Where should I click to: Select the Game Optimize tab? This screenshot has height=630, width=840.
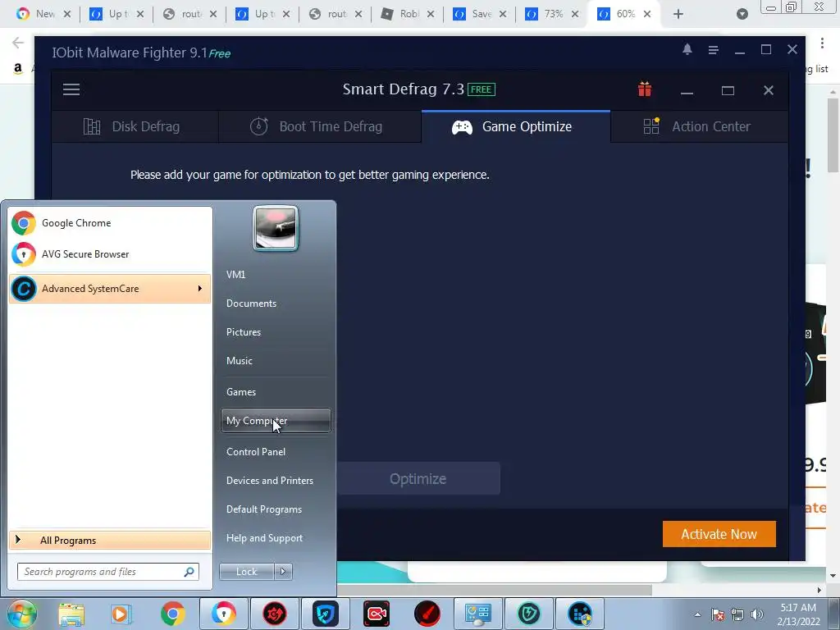pos(516,127)
